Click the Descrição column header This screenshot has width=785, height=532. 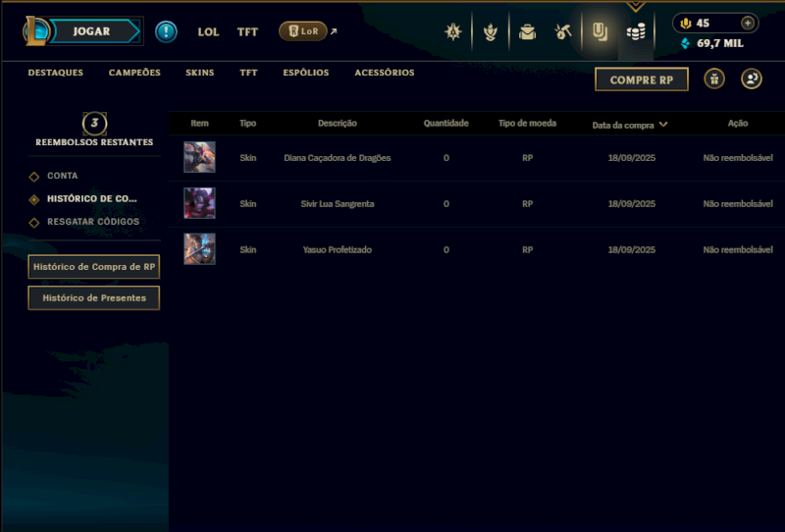[x=338, y=124]
